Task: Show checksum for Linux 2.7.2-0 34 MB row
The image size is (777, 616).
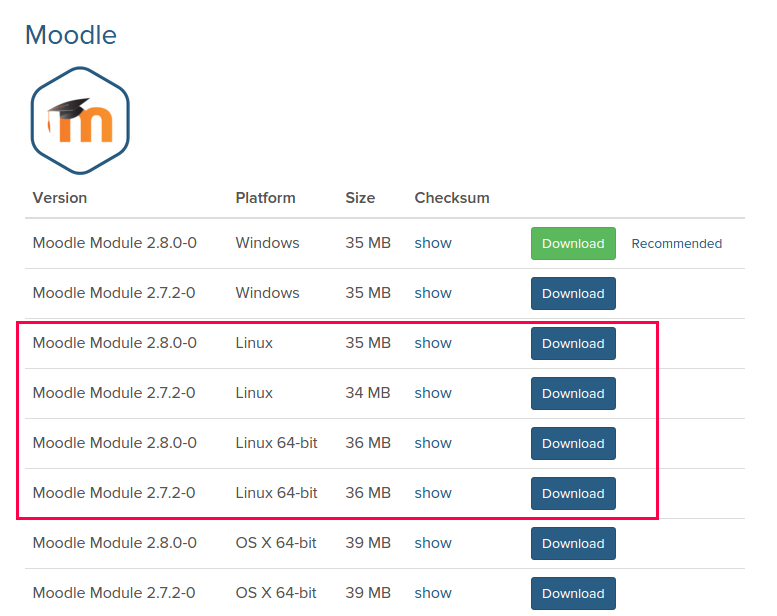Action: click(433, 393)
